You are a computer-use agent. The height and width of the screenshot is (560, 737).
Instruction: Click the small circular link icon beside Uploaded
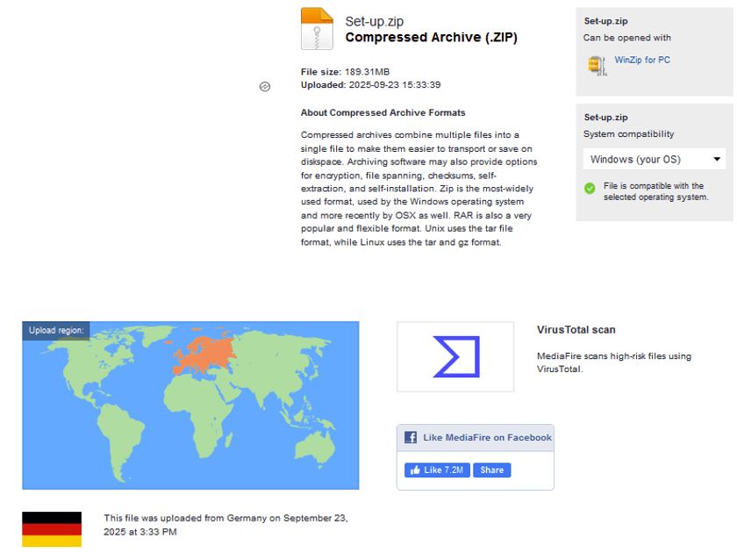pos(265,86)
